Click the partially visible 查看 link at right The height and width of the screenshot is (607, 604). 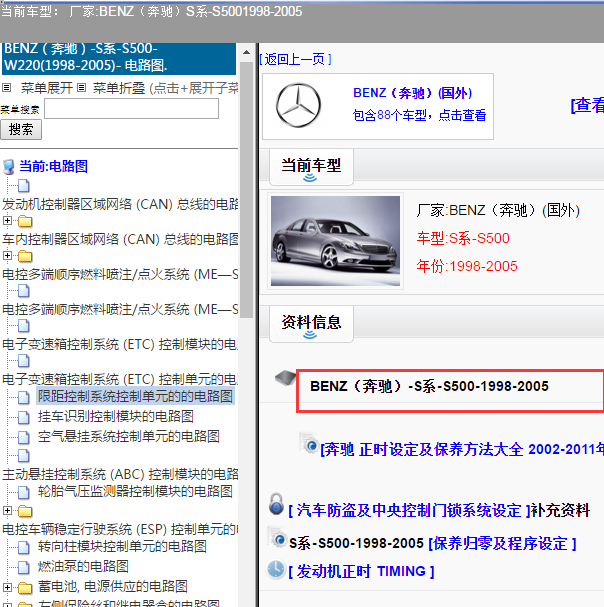tap(587, 105)
